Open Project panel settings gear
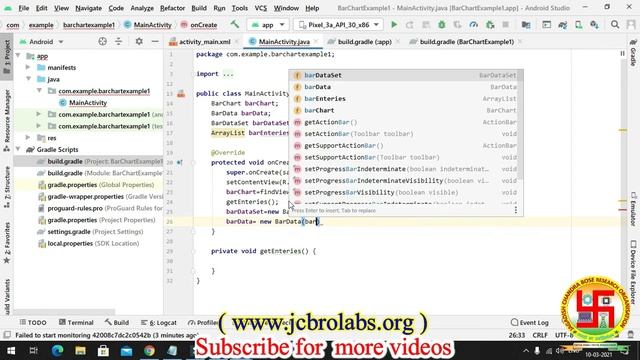The width and height of the screenshot is (640, 360). click(139, 41)
